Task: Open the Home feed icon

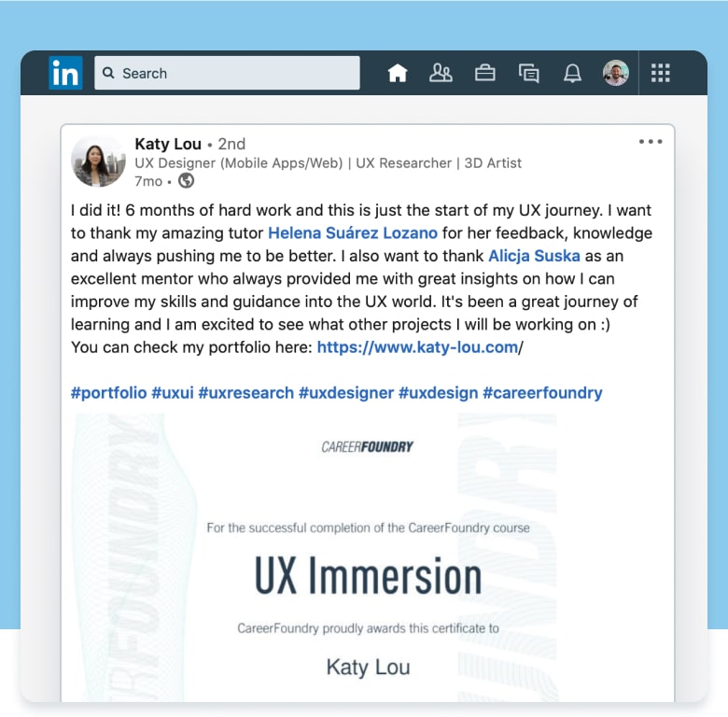Action: coord(398,73)
